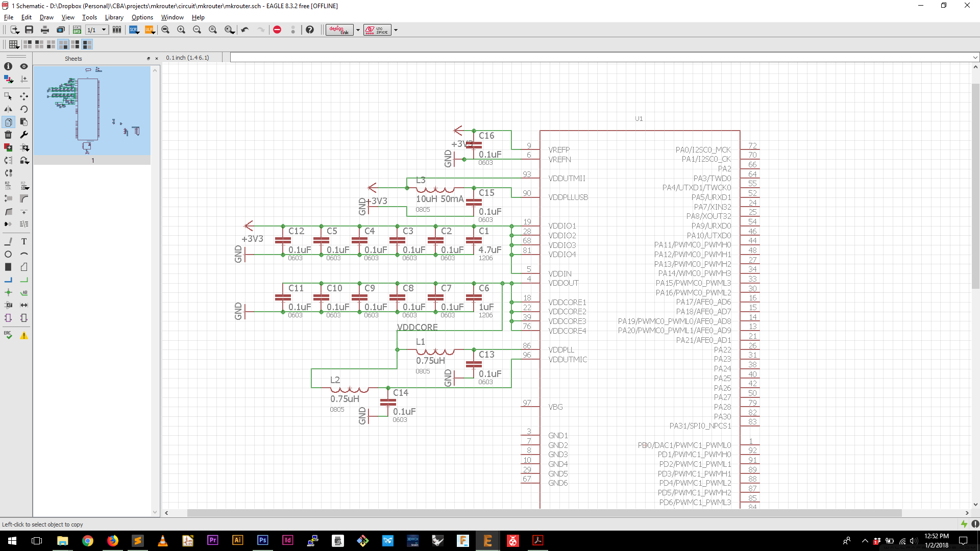Open the Help question mark icon
980x551 pixels.
pos(310,30)
